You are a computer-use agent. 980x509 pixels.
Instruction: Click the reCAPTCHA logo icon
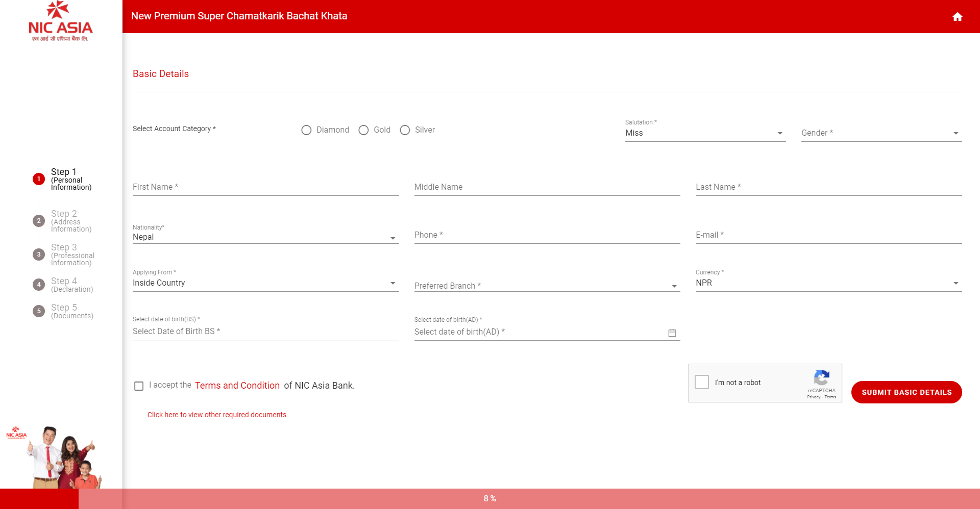[821, 378]
